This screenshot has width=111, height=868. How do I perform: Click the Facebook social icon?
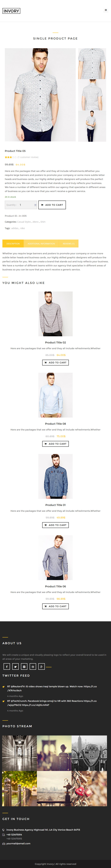(7, 666)
